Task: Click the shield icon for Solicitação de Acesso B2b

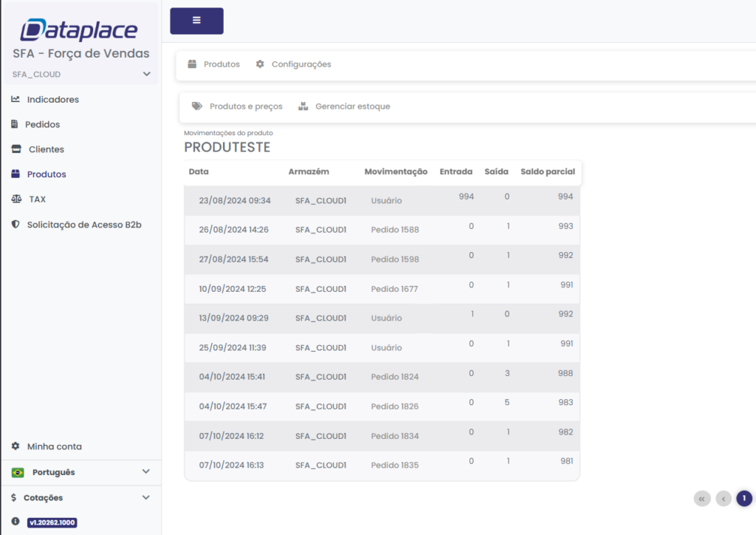Action: [16, 224]
